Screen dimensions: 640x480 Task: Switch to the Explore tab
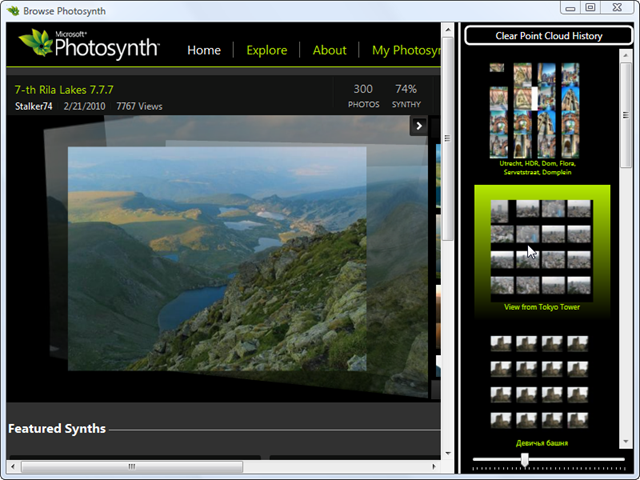tap(266, 50)
